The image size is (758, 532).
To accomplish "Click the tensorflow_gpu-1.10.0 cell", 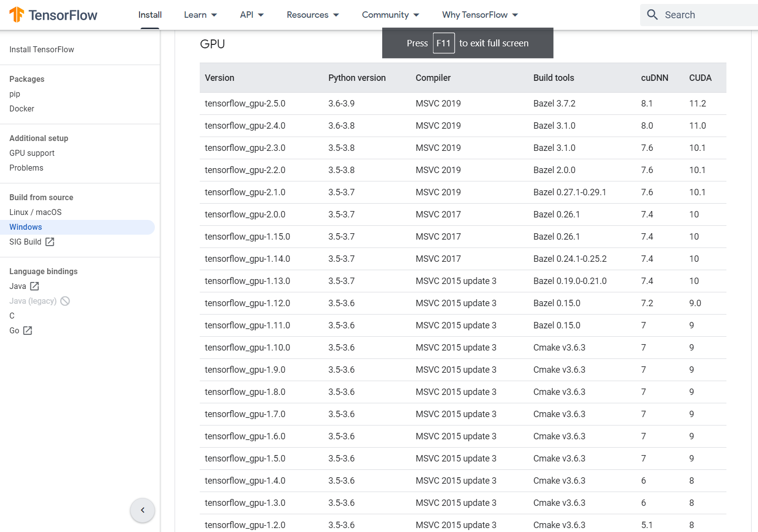I will click(248, 348).
